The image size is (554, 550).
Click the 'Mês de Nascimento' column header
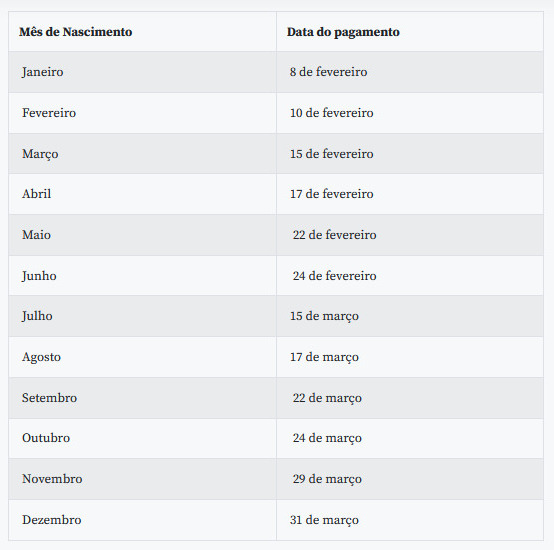[x=76, y=32]
